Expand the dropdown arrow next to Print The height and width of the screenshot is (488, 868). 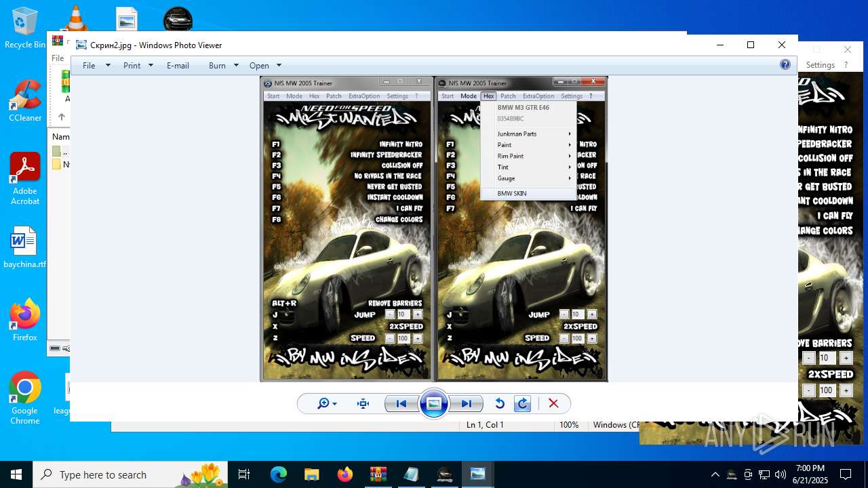(x=151, y=65)
